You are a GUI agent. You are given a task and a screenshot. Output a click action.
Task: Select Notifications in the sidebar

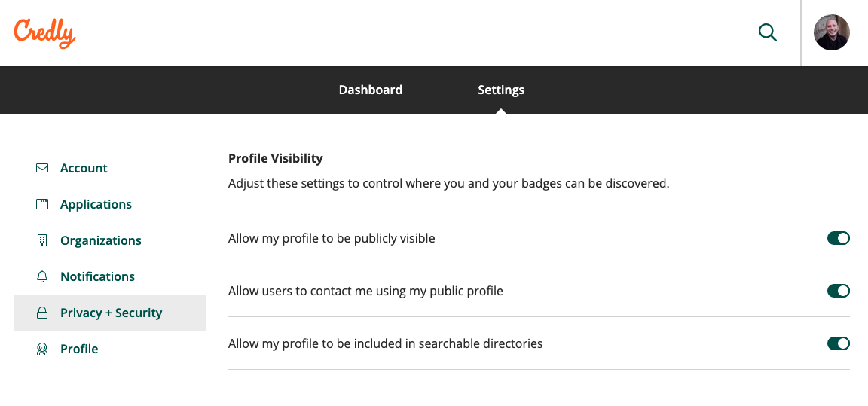[x=97, y=276]
